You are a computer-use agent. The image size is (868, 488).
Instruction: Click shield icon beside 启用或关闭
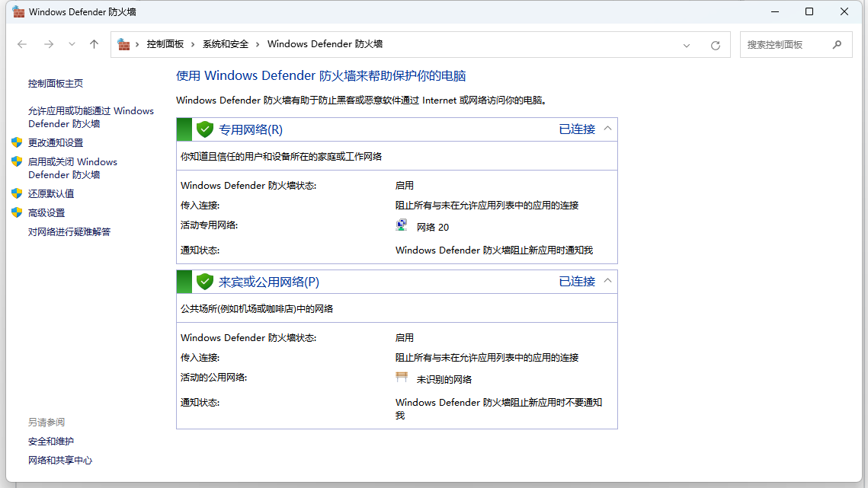pos(17,161)
